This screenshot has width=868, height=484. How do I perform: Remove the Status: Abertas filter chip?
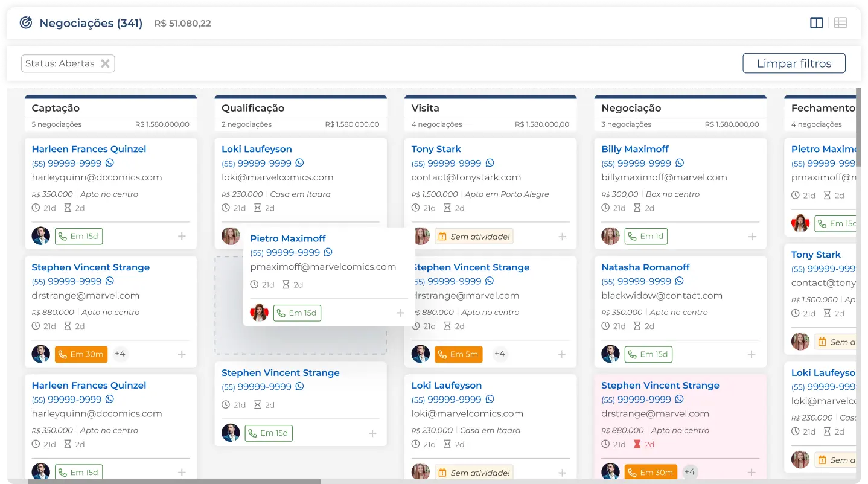coord(105,63)
